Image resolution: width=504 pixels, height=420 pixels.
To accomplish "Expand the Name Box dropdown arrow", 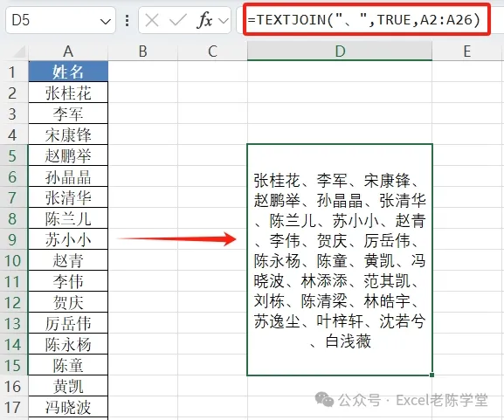I will tap(105, 22).
